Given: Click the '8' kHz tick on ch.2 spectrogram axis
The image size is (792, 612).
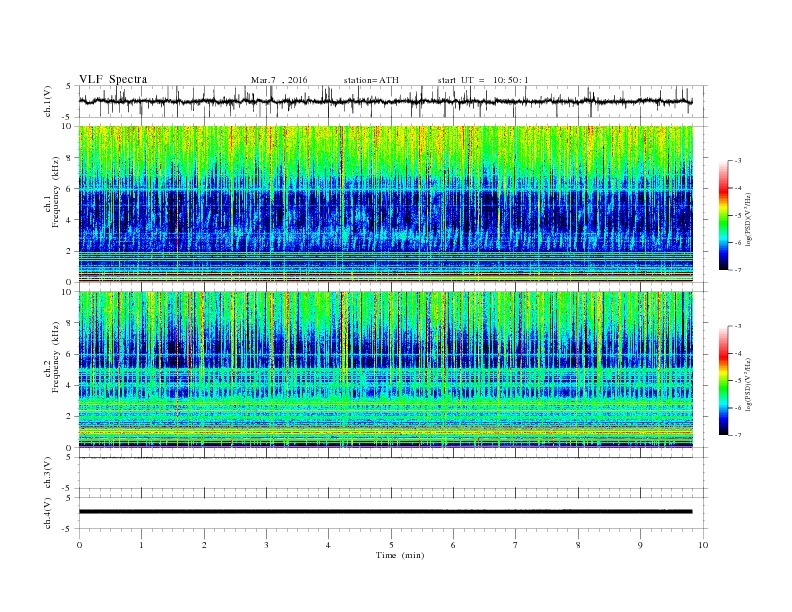Looking at the screenshot, I should pos(69,323).
